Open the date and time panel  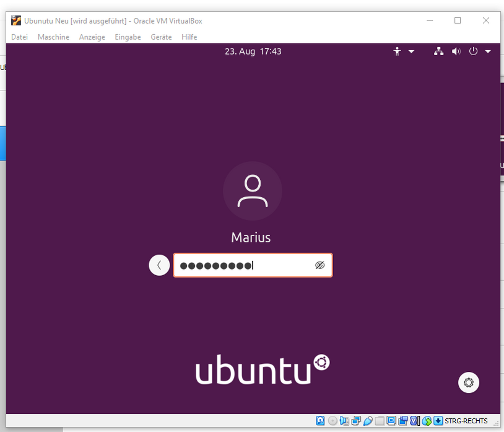[x=253, y=51]
